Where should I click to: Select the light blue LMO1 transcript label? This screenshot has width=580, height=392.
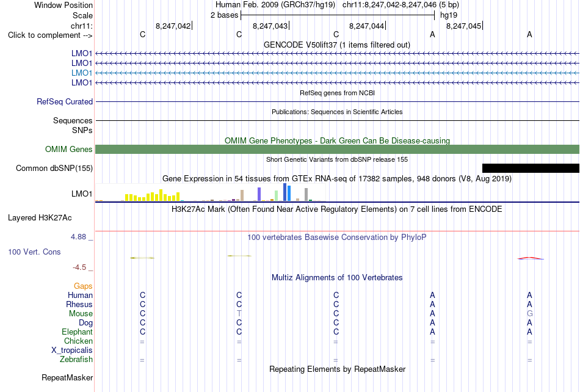[82, 73]
